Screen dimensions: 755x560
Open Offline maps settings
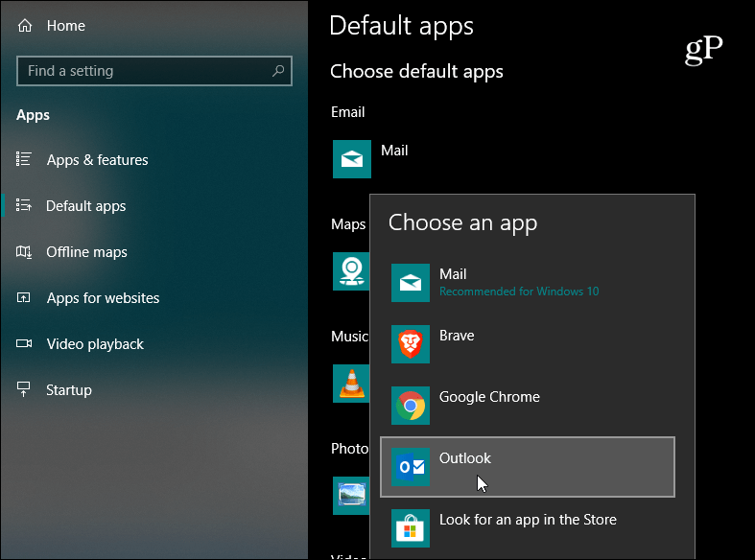86,252
